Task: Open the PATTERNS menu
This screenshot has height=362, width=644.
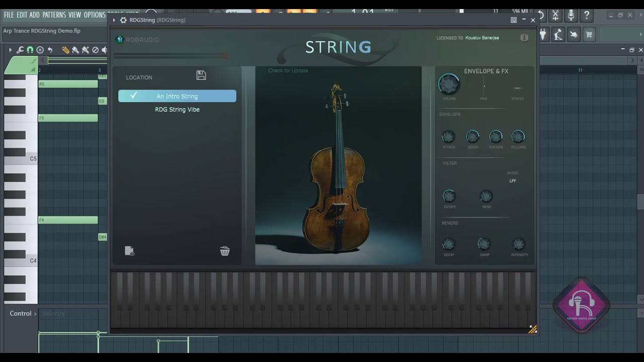Action: tap(54, 15)
